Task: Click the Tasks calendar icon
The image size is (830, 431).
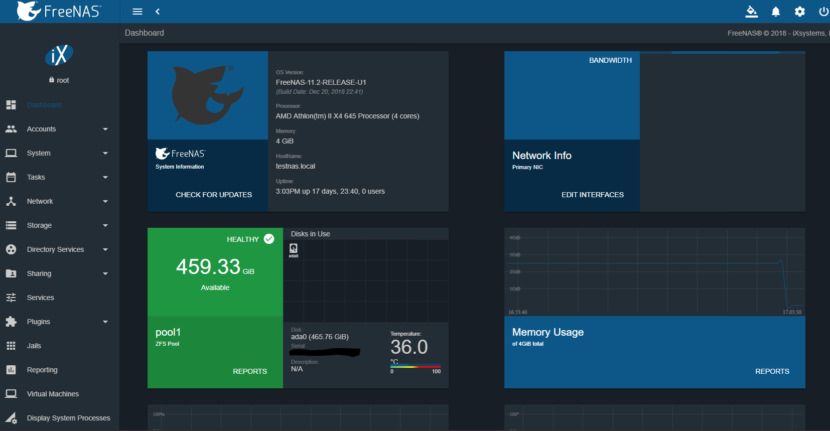Action: click(x=11, y=177)
